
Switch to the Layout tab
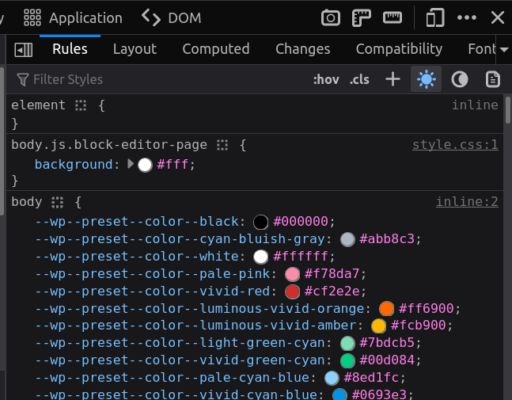135,49
